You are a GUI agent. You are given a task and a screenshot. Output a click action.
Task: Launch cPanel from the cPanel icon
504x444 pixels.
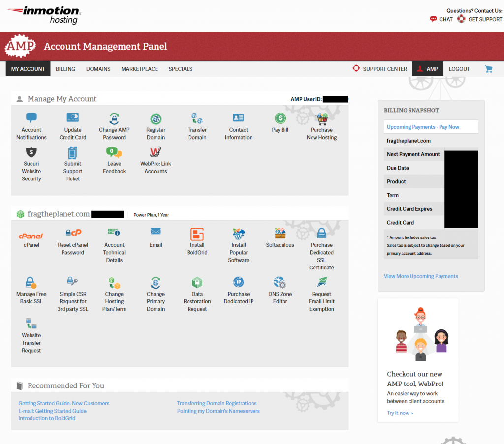tap(31, 236)
